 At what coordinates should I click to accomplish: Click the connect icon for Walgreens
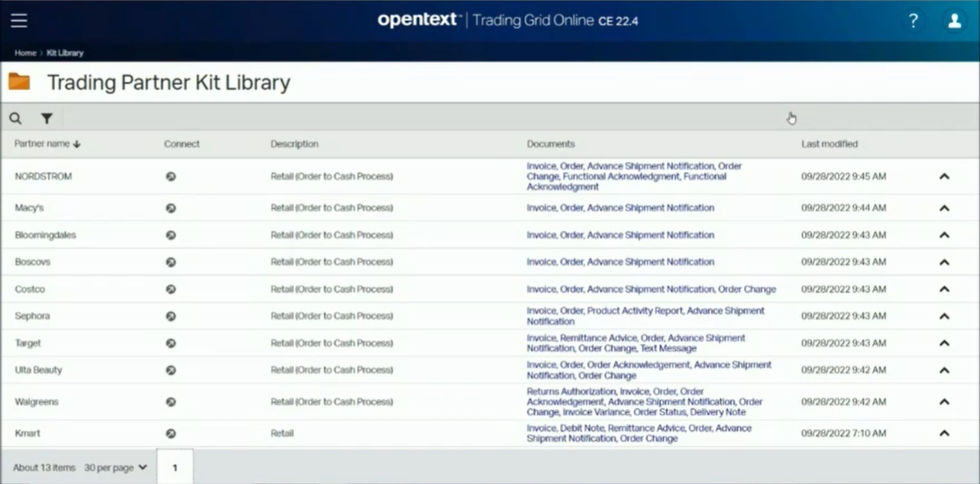click(170, 402)
